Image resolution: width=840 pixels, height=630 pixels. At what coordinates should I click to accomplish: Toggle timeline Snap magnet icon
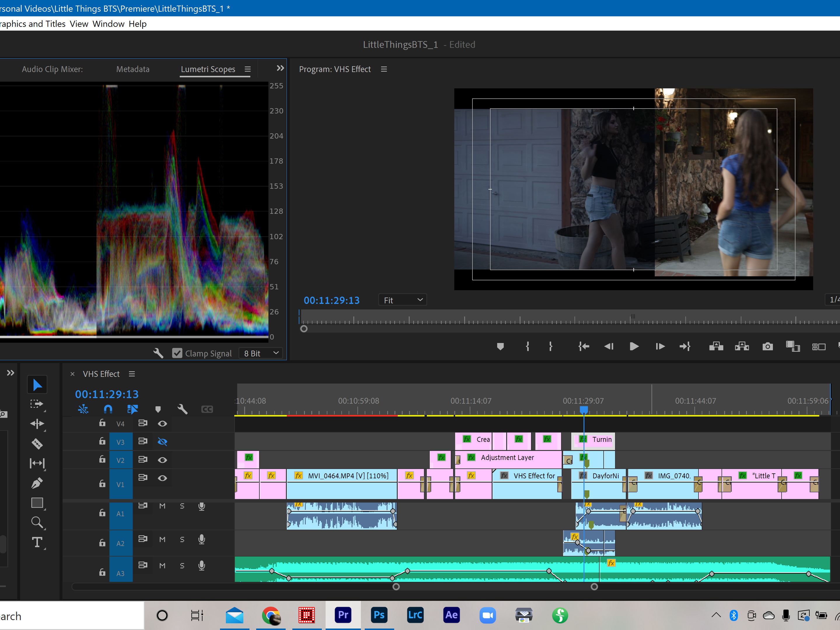108,409
